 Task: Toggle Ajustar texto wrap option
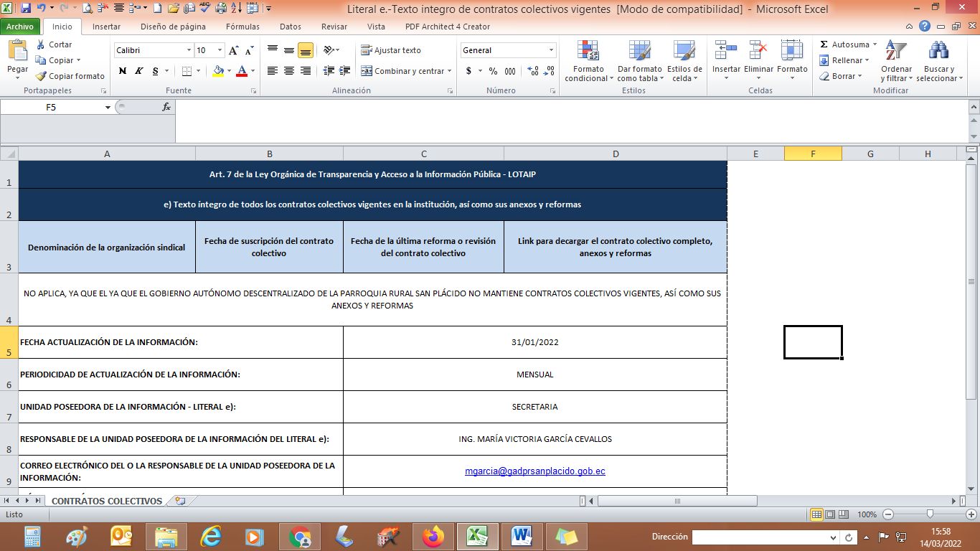tap(391, 50)
